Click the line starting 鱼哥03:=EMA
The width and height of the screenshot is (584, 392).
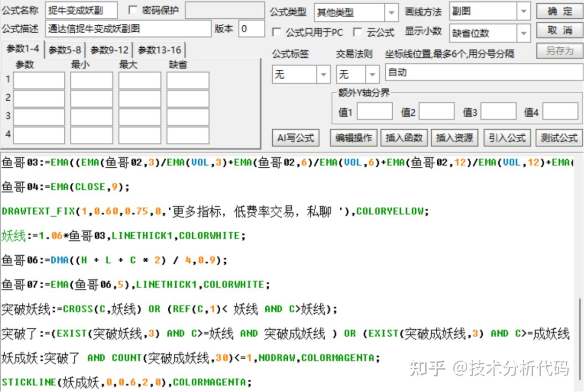click(287, 163)
